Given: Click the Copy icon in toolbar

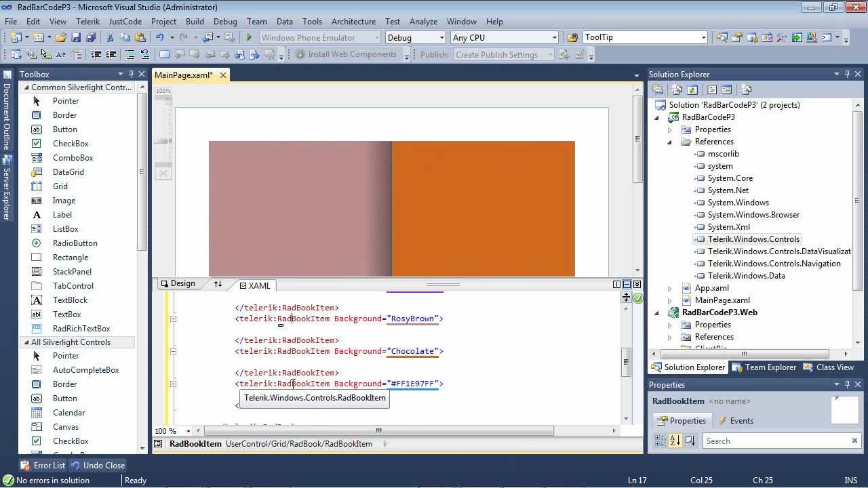Looking at the screenshot, I should pos(125,38).
